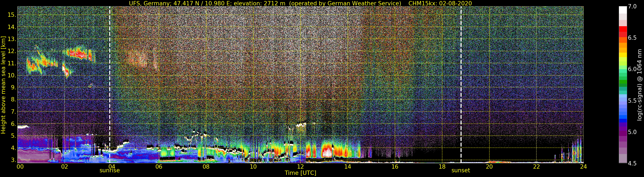The height and width of the screenshot is (177, 644).
Task: Click the '13.' height tick label
Action: click(12, 39)
